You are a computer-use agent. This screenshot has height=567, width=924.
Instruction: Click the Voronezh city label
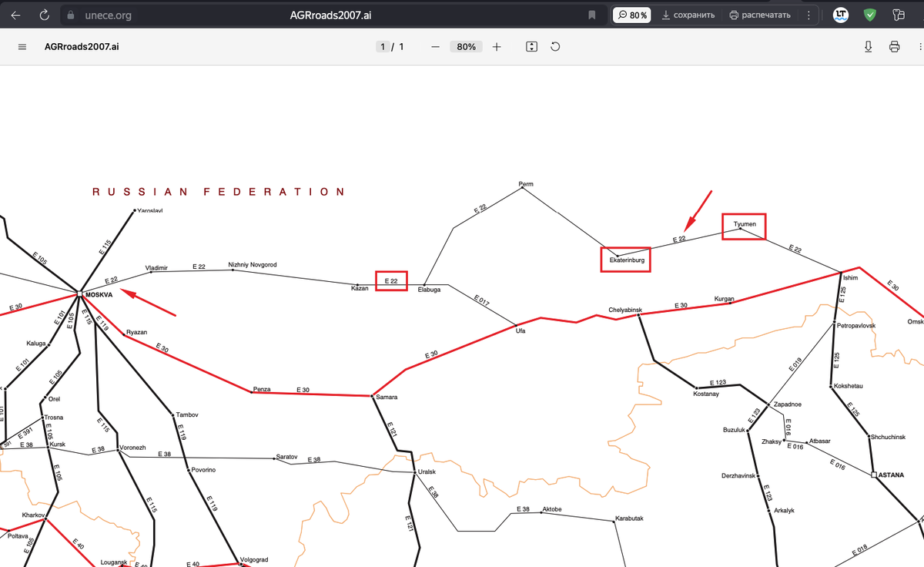click(133, 448)
